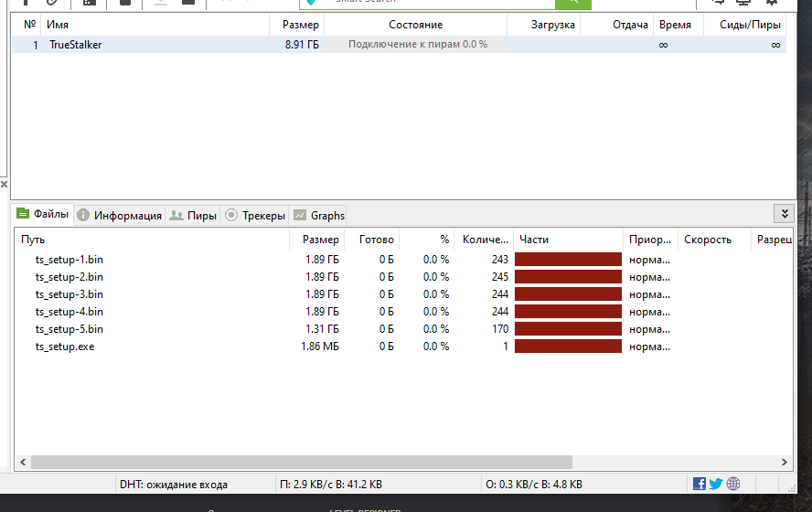Sort torrents by Состояние column

415,25
